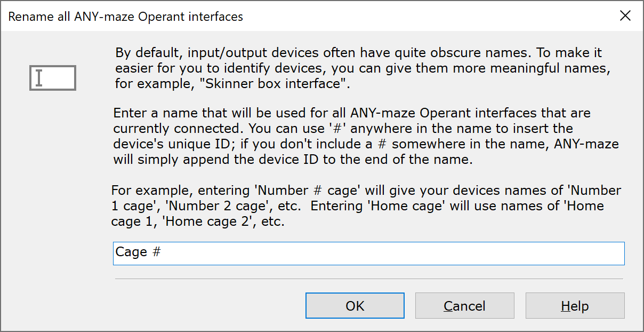The width and height of the screenshot is (644, 332).
Task: Close the Rename dialog with X
Action: 625,16
